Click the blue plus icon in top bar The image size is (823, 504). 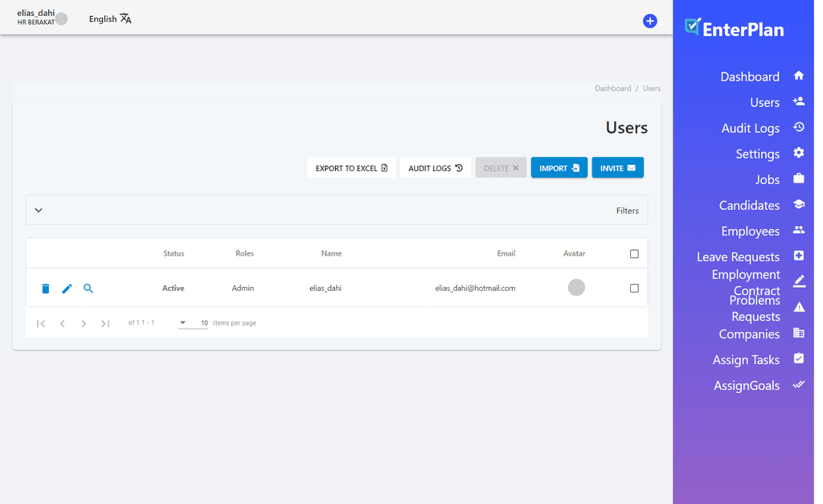pos(649,21)
